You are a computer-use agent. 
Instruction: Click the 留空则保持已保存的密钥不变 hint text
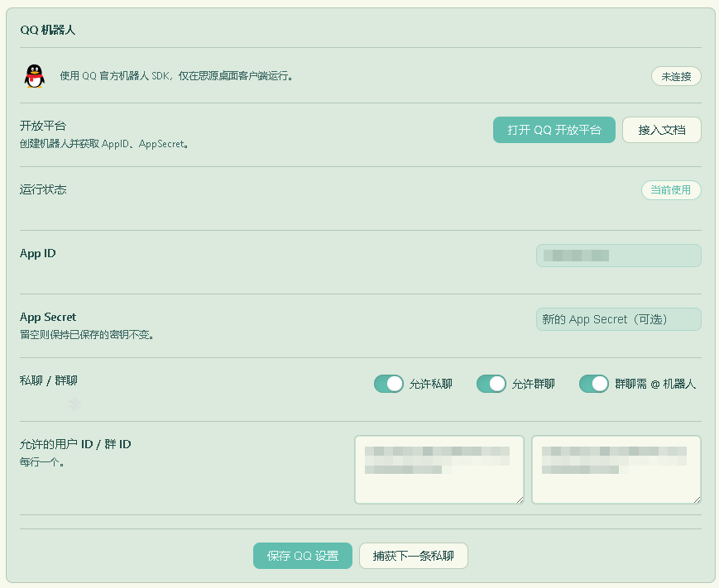coord(86,335)
